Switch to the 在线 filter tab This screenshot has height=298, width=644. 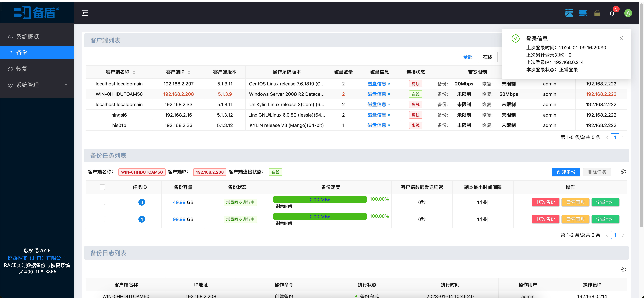click(x=487, y=57)
